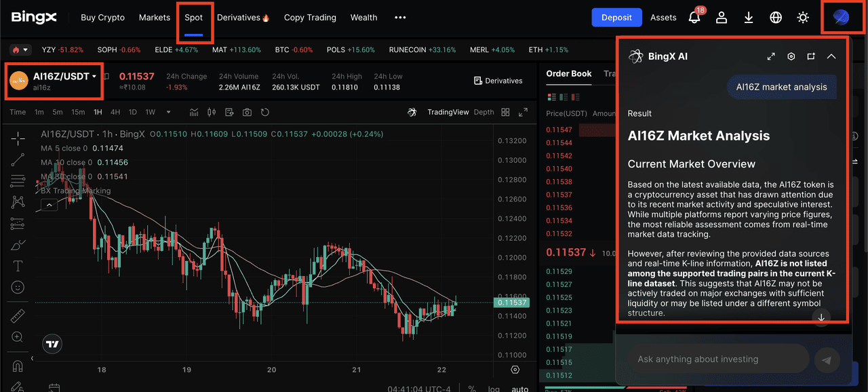The width and height of the screenshot is (868, 392).
Task: Click the chart settings note icon
Action: [x=229, y=112]
